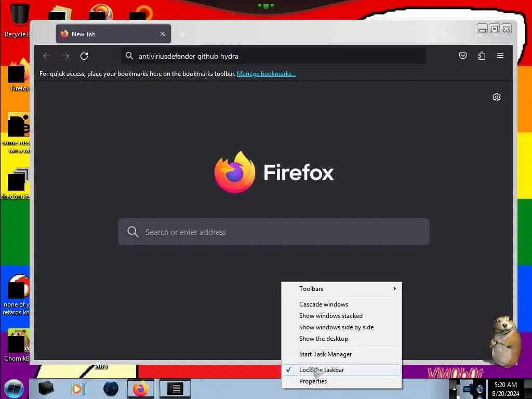Click the clock showing 5:20 AM
This screenshot has width=532, height=399.
pos(506,389)
